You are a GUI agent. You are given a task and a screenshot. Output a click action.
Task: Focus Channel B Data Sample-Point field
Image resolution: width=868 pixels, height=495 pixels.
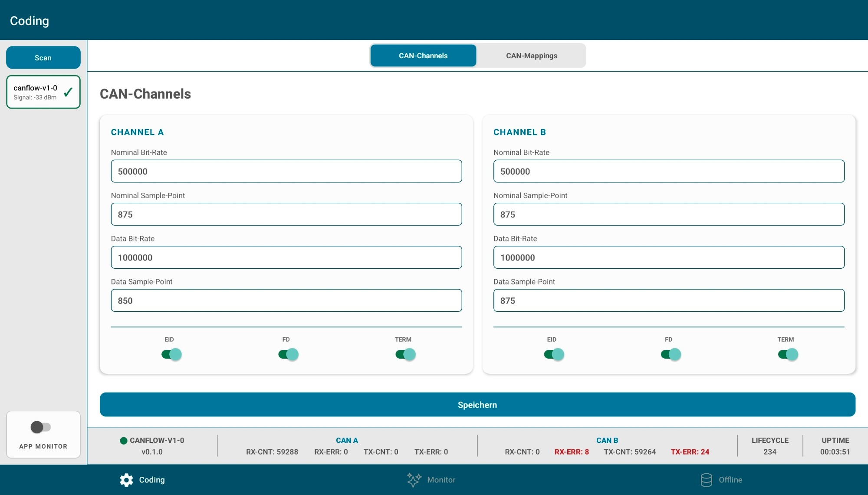tap(668, 300)
